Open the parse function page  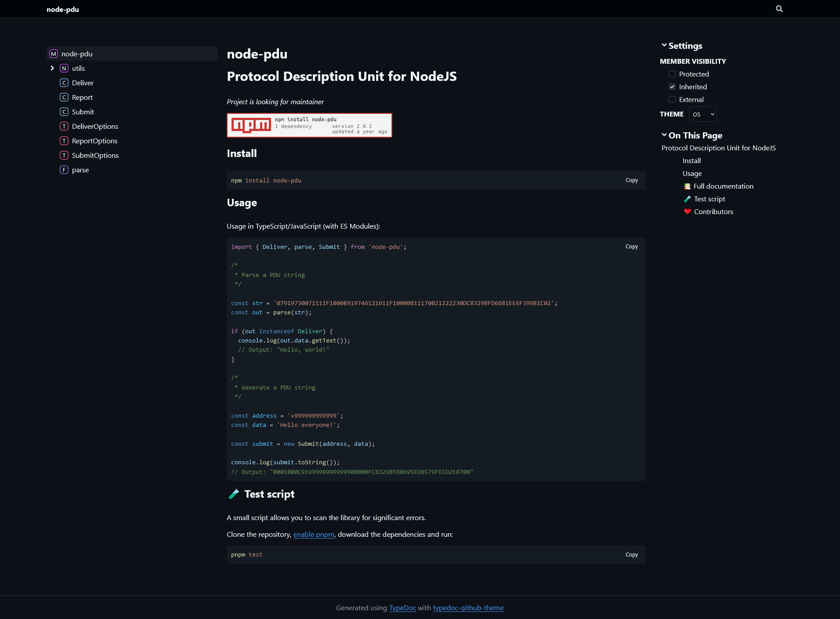pos(80,170)
